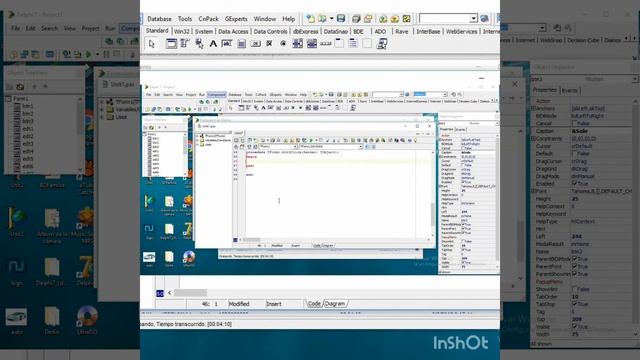Switch to the dbExpress palette tab
The image size is (640, 360).
point(306,31)
